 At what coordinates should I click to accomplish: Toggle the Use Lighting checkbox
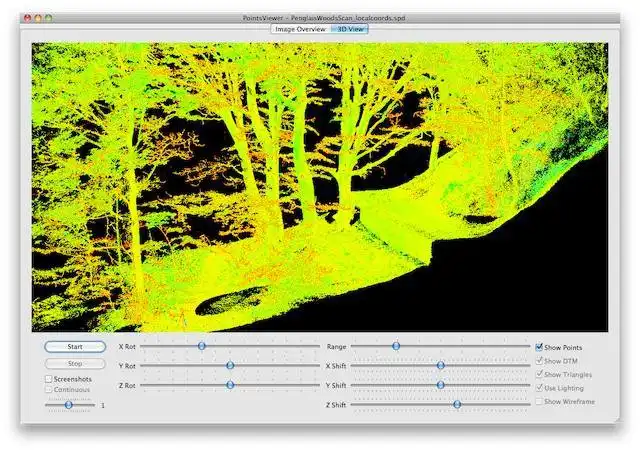click(x=539, y=388)
